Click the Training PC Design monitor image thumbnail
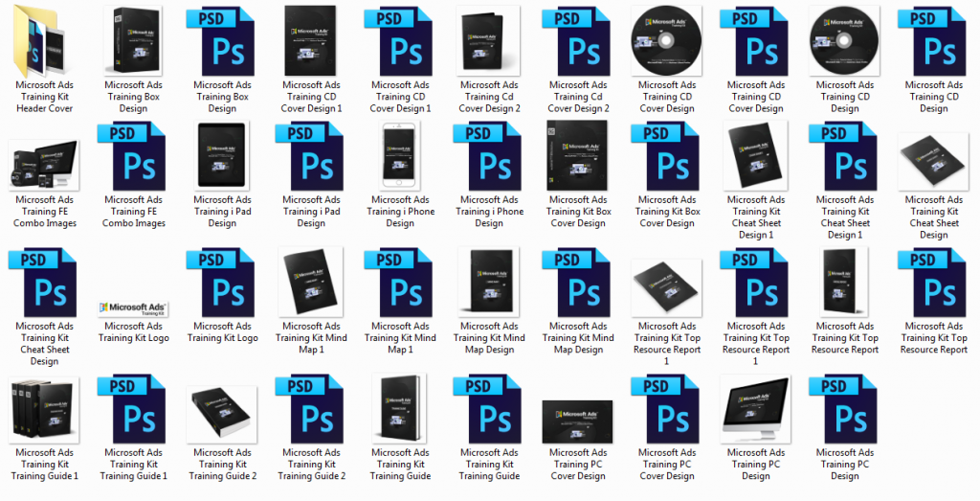The height and width of the screenshot is (501, 980). 756,409
